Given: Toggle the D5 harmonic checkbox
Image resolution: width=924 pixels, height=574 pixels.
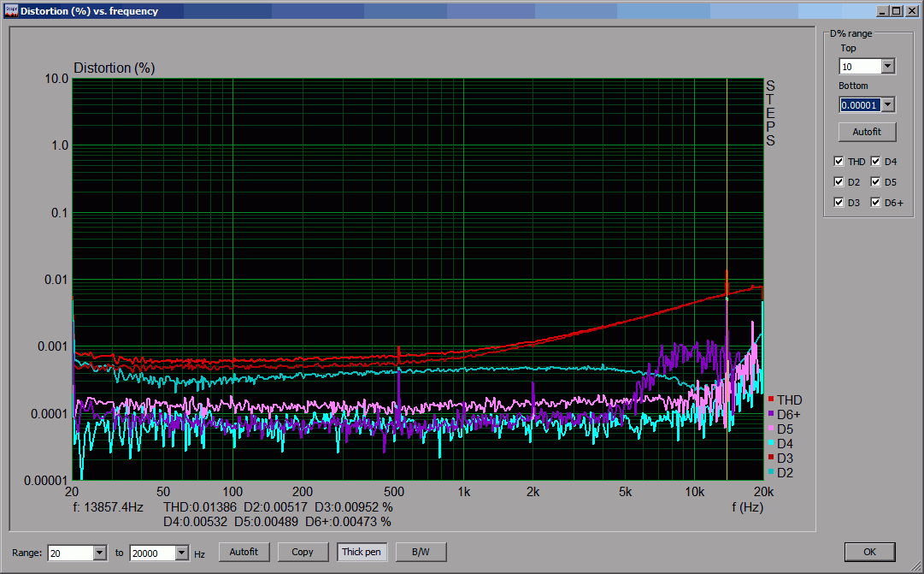Looking at the screenshot, I should [876, 182].
